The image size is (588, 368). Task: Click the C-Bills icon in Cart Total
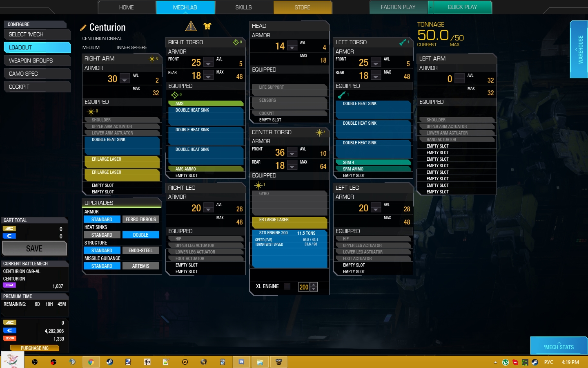click(9, 236)
